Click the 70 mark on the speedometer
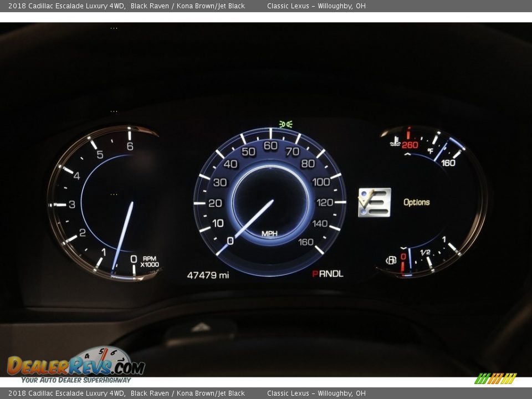The height and width of the screenshot is (399, 532). pyautogui.click(x=293, y=151)
